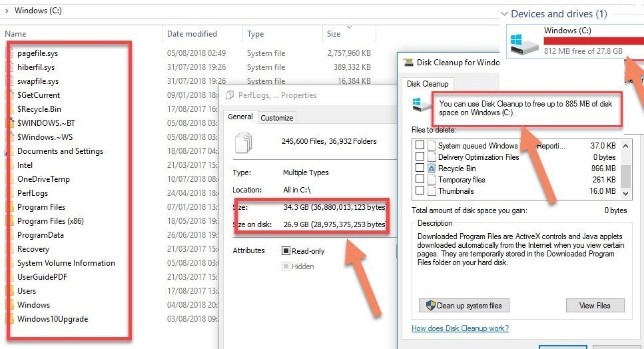Viewport: 644px width, 349px height.
Task: Select the hiberfil.sys file
Action: pos(36,67)
